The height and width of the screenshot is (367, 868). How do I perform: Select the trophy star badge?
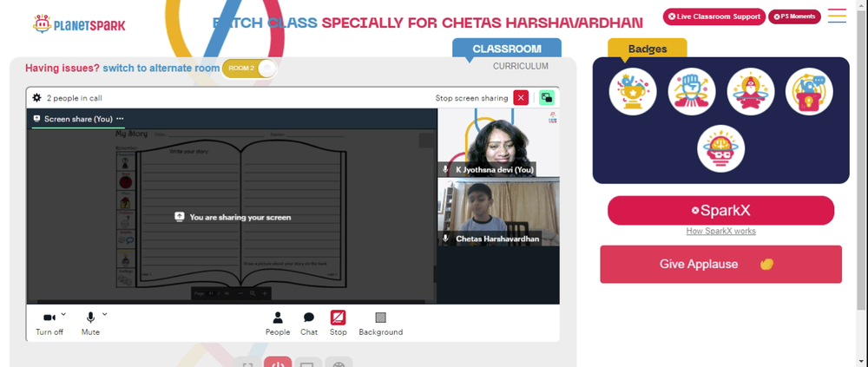[x=633, y=91]
